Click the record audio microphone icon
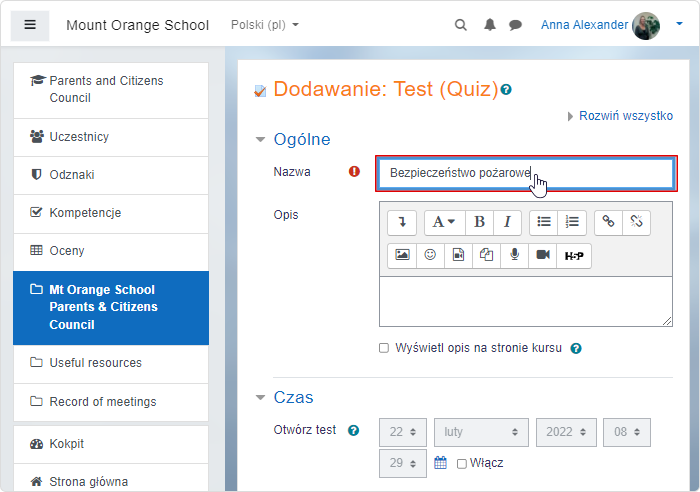The height and width of the screenshot is (492, 700). [x=514, y=255]
